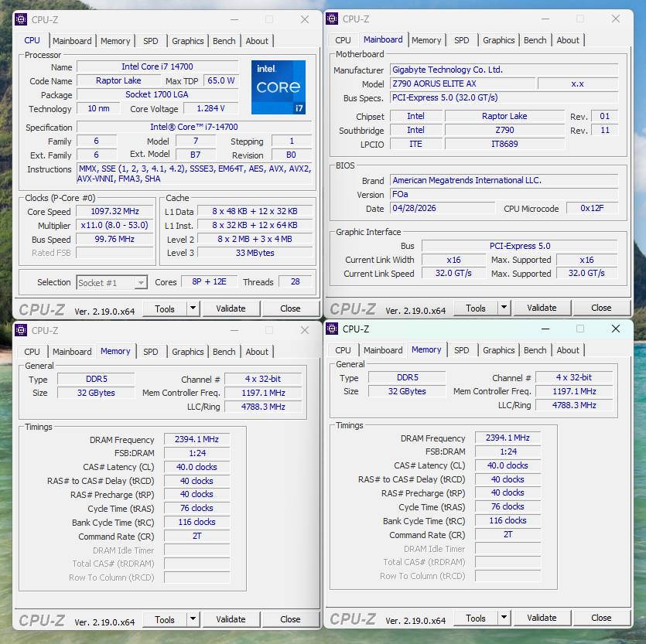Expand the Socket #1 selection combo box

(111, 282)
